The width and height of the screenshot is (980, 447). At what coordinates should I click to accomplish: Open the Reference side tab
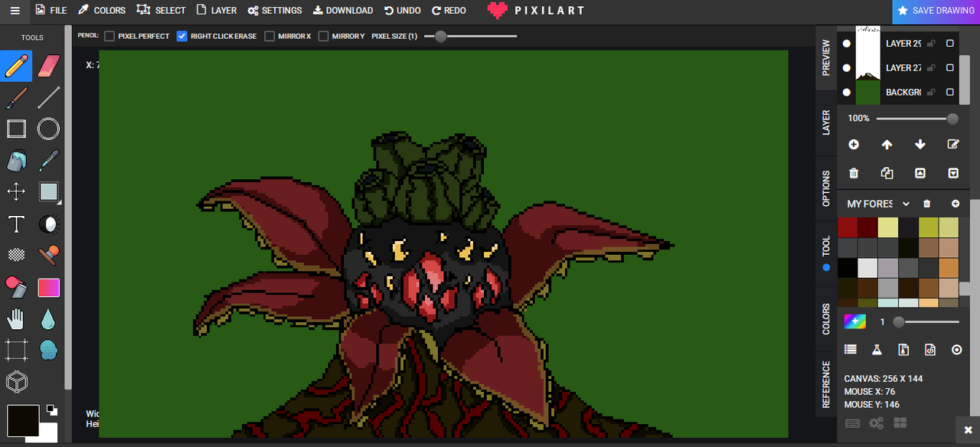point(826,384)
